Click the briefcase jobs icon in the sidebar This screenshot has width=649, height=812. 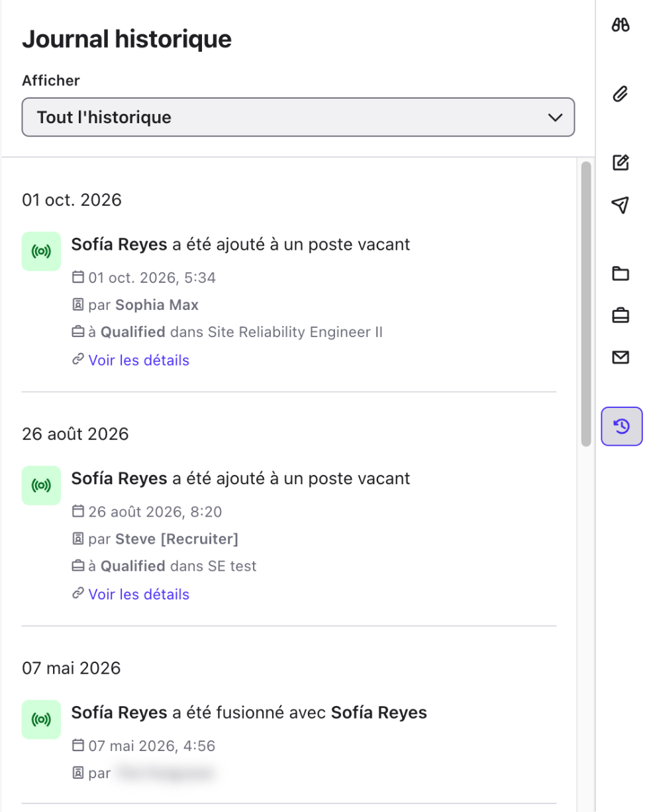621,316
